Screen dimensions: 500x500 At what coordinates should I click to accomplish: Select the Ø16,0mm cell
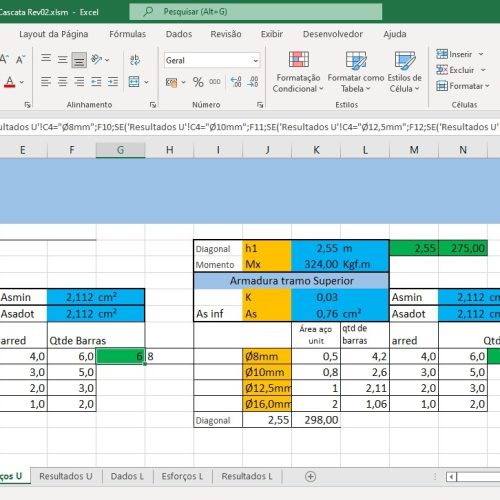[x=267, y=404]
